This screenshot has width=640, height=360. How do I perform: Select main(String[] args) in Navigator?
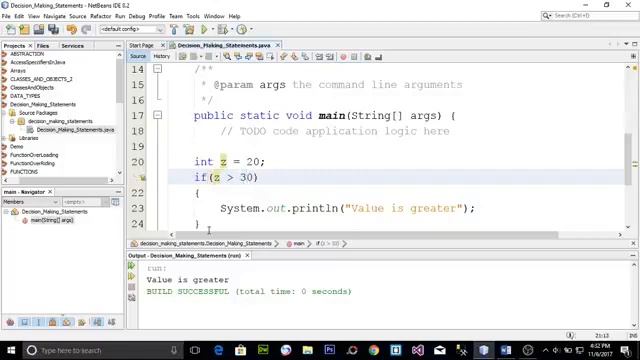coord(52,220)
